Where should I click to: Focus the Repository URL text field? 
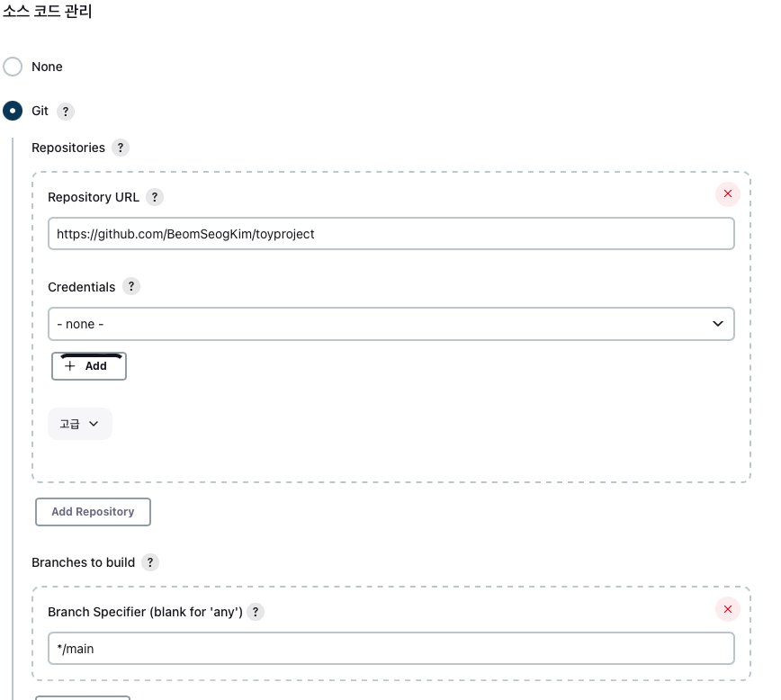click(391, 234)
